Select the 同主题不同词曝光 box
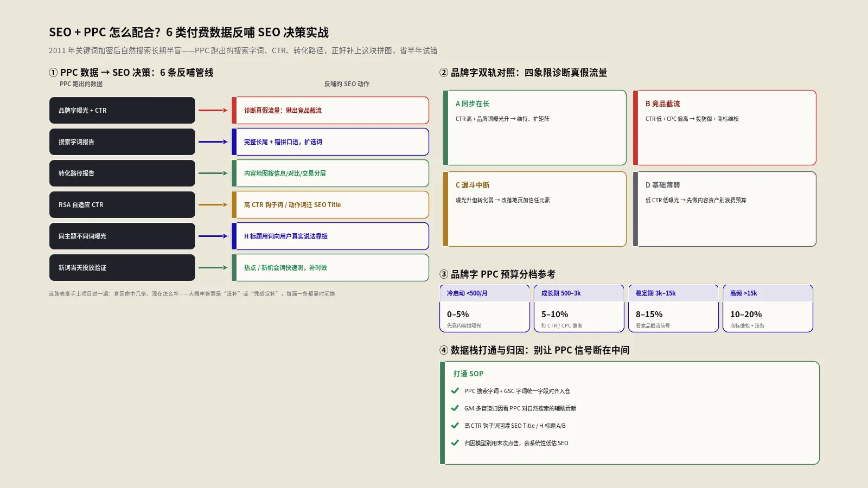The height and width of the screenshot is (488, 868). (x=122, y=236)
